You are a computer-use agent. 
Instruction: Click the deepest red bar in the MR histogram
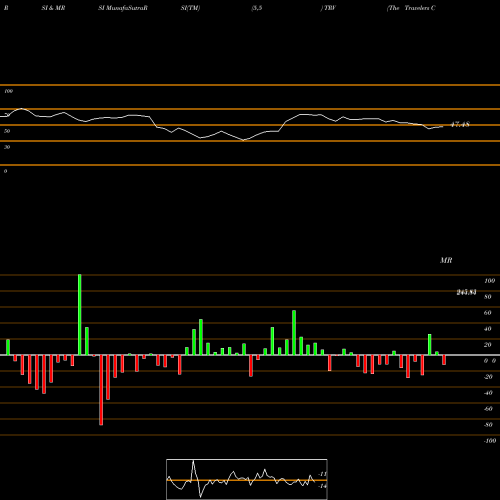point(101,390)
